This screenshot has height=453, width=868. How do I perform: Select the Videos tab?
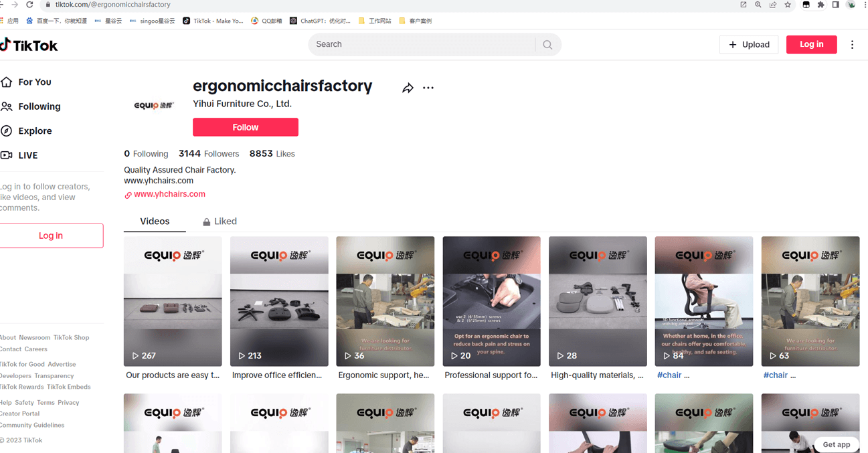click(155, 221)
